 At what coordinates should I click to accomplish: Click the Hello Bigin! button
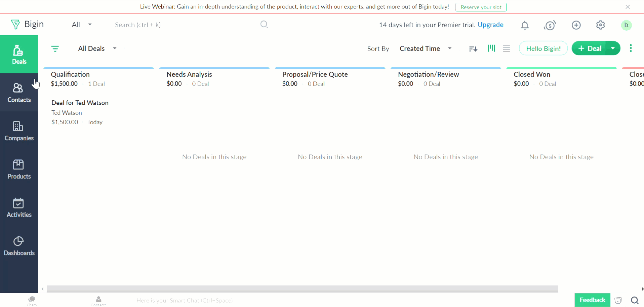[543, 48]
